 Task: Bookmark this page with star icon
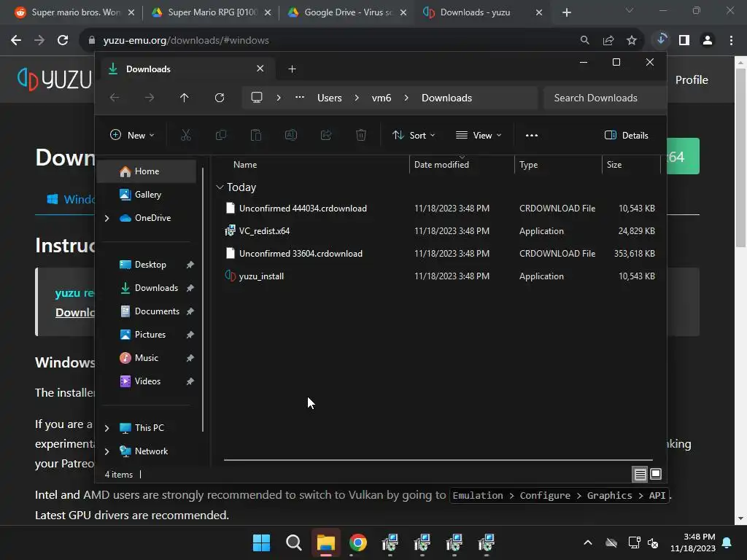(x=632, y=41)
